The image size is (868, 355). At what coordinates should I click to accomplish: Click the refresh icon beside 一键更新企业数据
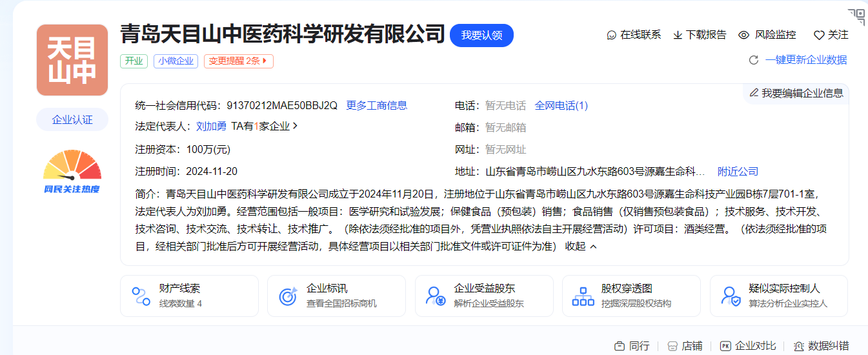pyautogui.click(x=753, y=60)
